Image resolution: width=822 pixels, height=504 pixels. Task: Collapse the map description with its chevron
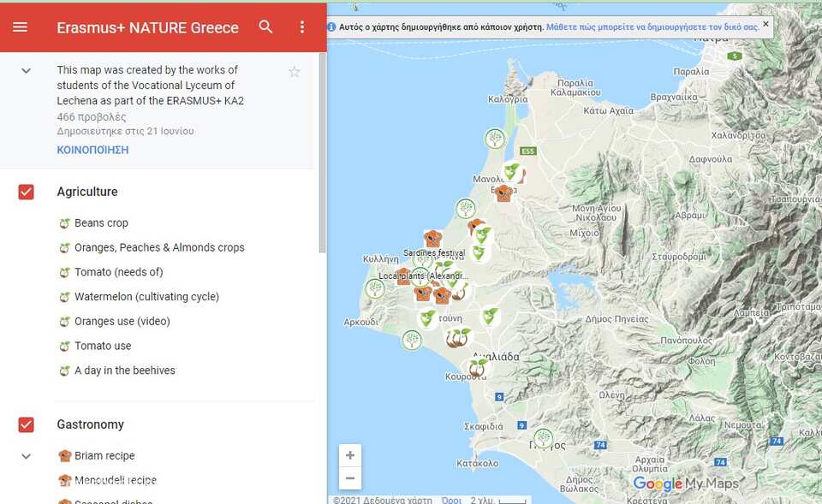pos(27,71)
